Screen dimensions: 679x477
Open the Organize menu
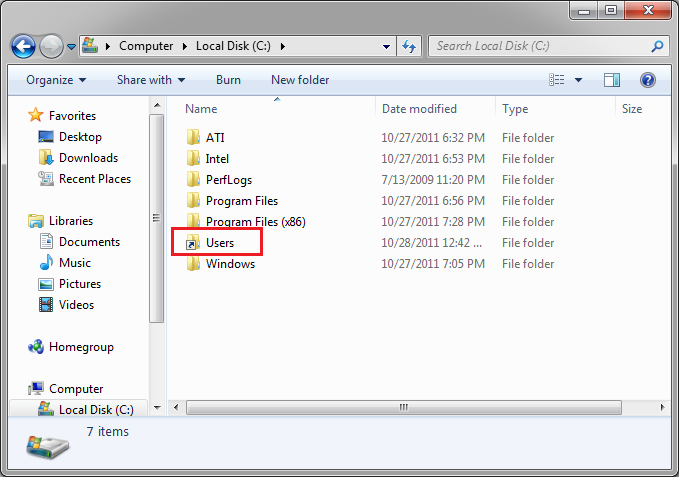[x=56, y=80]
